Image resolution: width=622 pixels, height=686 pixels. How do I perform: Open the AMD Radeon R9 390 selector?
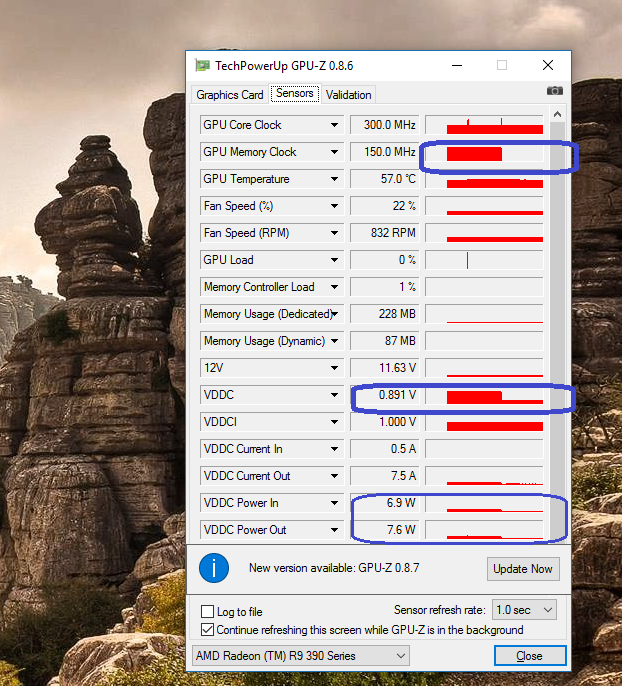coord(301,655)
